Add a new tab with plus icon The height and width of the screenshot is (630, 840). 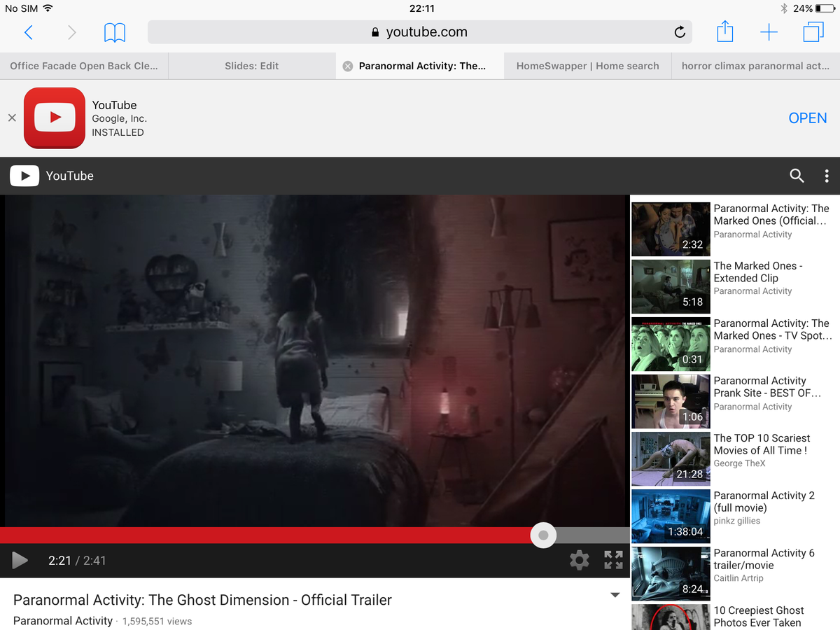[769, 32]
